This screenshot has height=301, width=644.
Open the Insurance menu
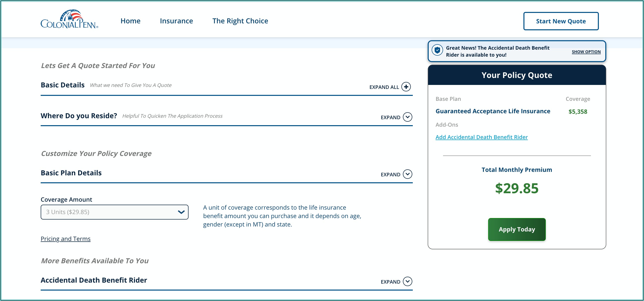[176, 21]
